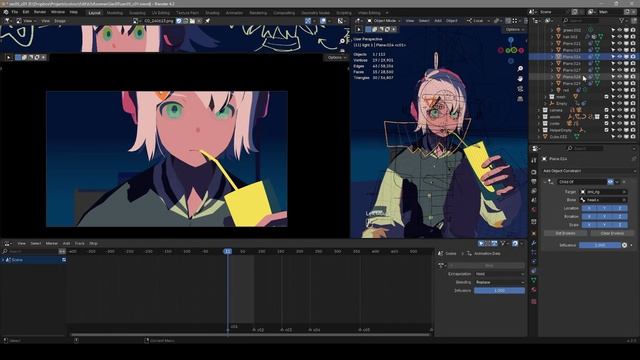Toggle viewport visibility eye for Cube.033
Screen dimensions: 640x360
[x=620, y=137]
